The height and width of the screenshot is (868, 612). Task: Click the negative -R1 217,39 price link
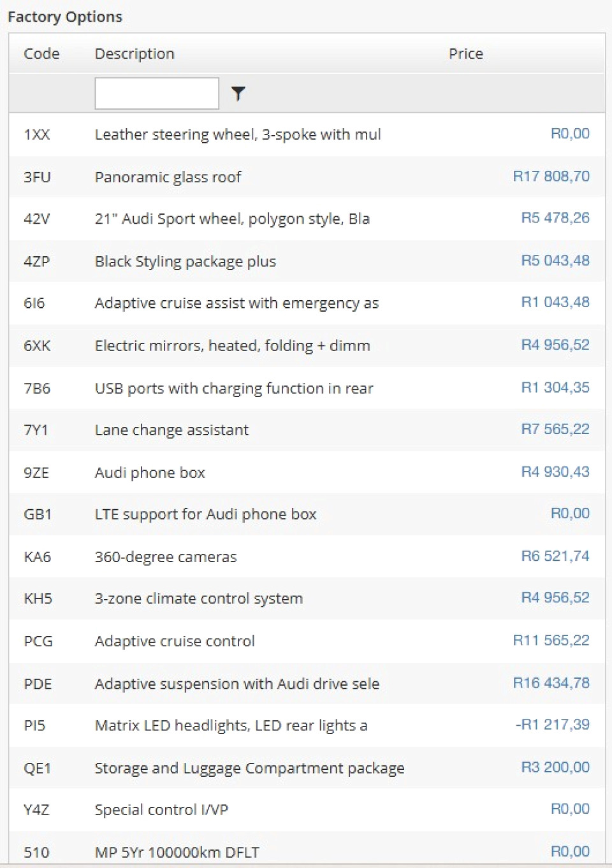(552, 725)
